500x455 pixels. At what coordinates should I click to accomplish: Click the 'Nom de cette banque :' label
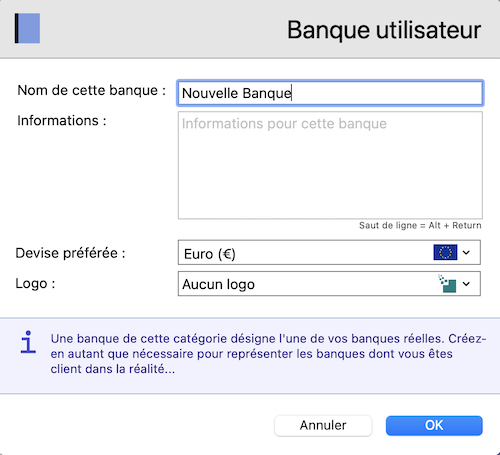[92, 90]
